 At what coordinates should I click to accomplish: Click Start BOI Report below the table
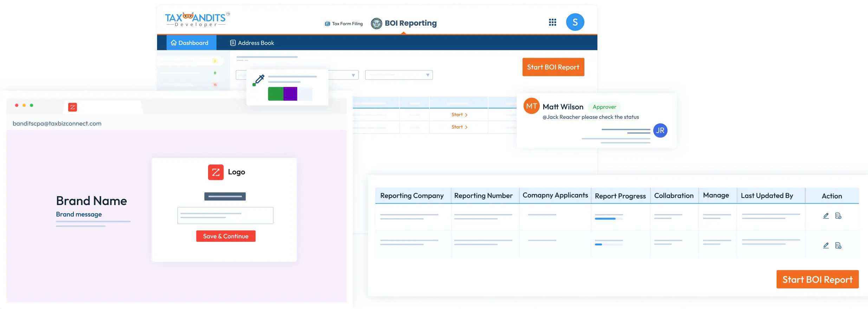(817, 279)
